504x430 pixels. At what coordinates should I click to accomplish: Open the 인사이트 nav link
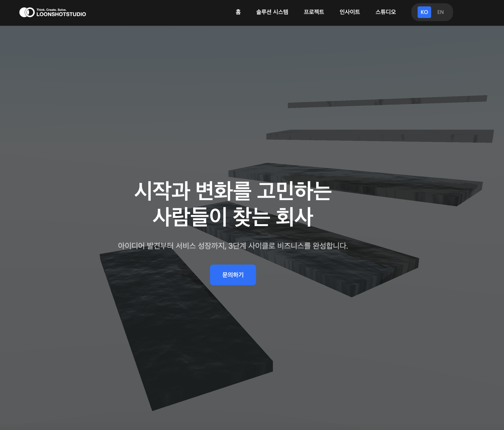coord(349,12)
